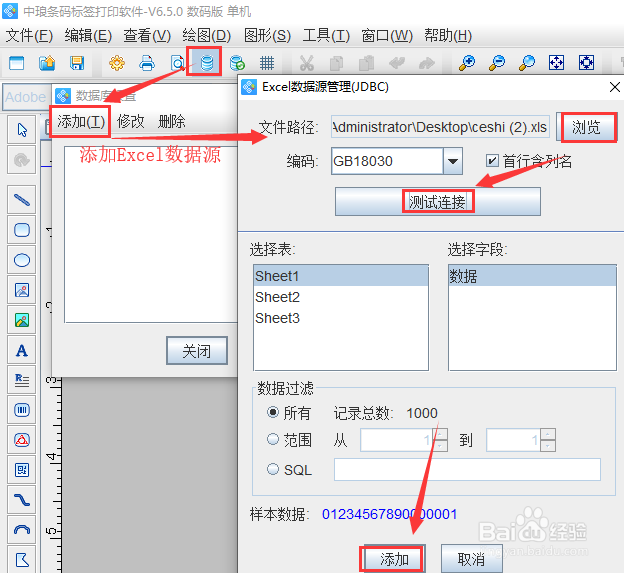Viewport: 624px width, 573px height.
Task: Select 数据 in the field list
Action: (532, 276)
